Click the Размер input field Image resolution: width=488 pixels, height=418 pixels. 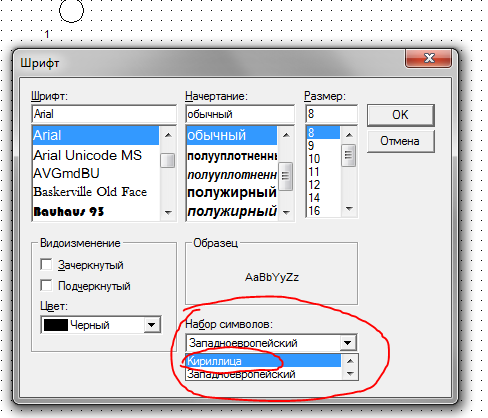tap(331, 114)
